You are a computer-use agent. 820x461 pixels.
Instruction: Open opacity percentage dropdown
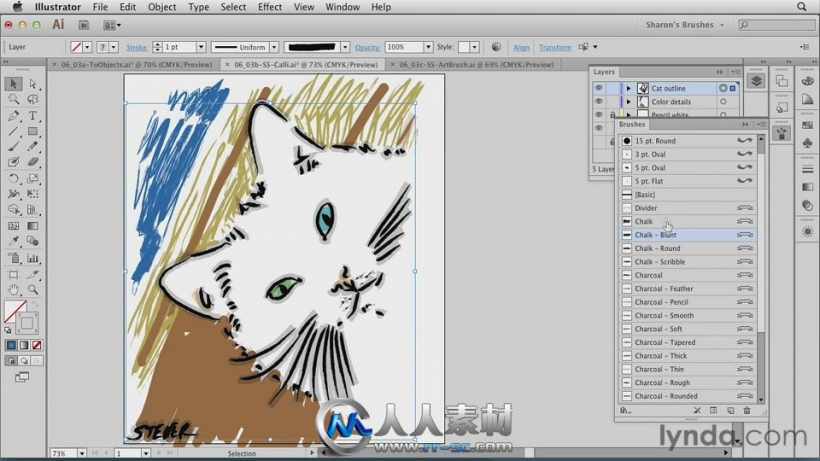(x=428, y=47)
